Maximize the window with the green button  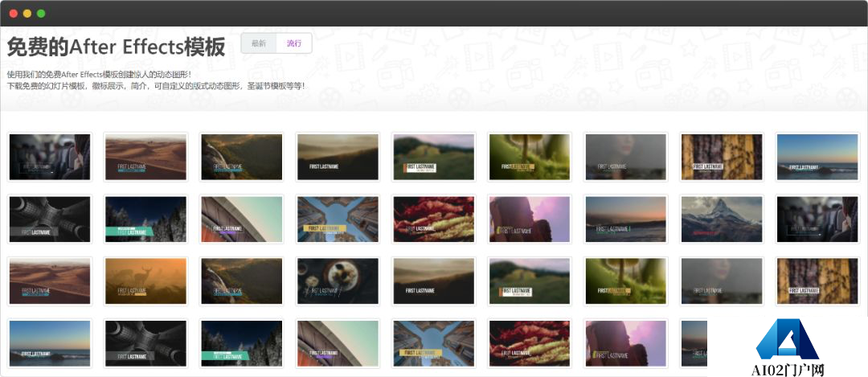[41, 14]
